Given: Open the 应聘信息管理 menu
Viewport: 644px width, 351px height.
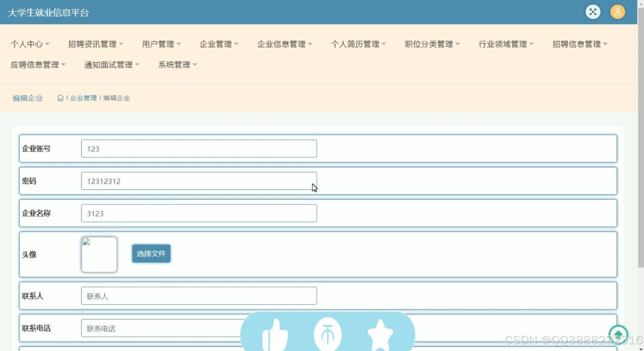Looking at the screenshot, I should (38, 65).
